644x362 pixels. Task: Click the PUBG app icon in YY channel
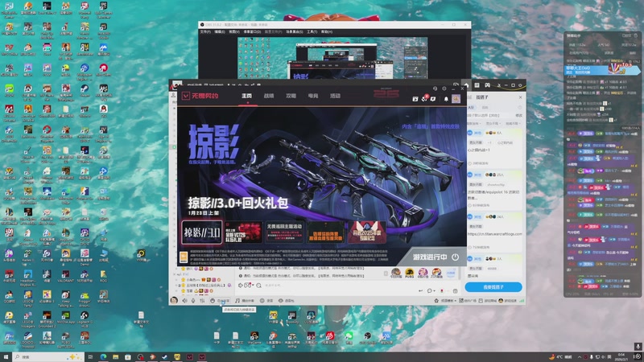point(409,273)
